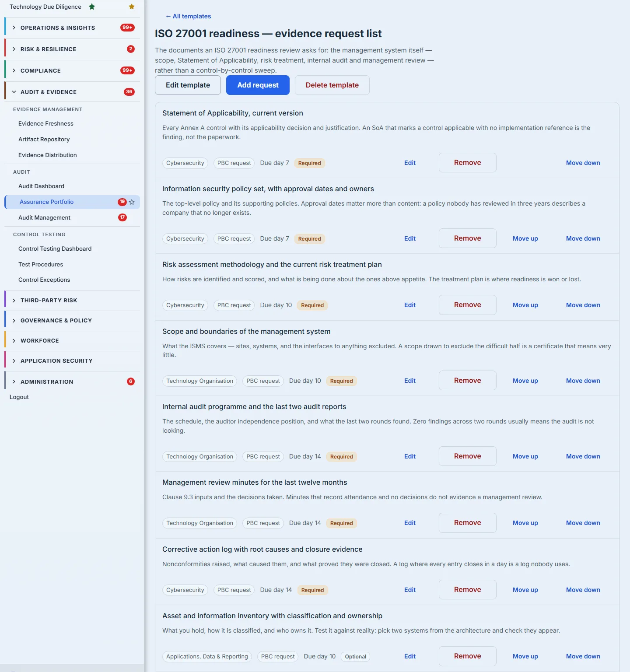
Task: Go back to All templates
Action: pyautogui.click(x=188, y=16)
